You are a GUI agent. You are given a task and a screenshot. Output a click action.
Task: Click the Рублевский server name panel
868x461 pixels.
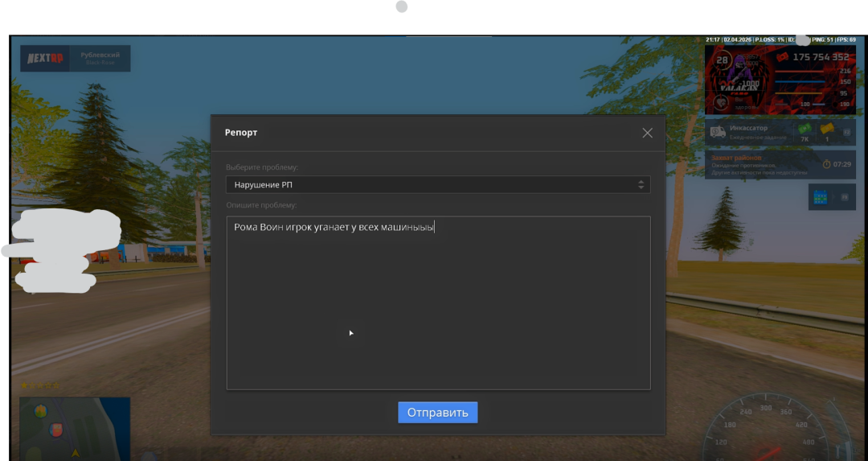(x=101, y=59)
